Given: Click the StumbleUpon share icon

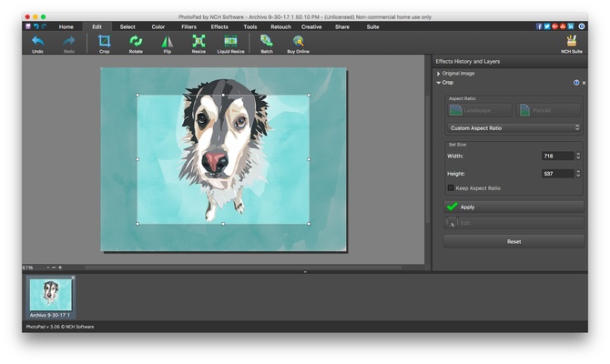Looking at the screenshot, I should coord(563,26).
